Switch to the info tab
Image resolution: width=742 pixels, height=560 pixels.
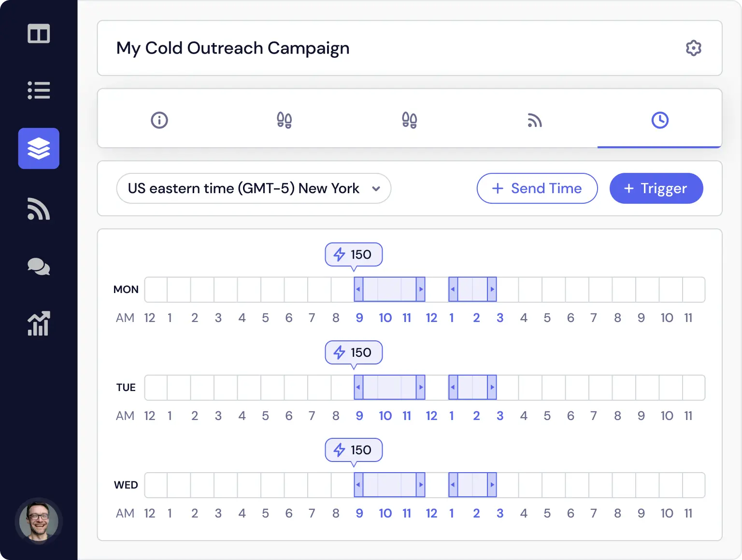pyautogui.click(x=159, y=120)
